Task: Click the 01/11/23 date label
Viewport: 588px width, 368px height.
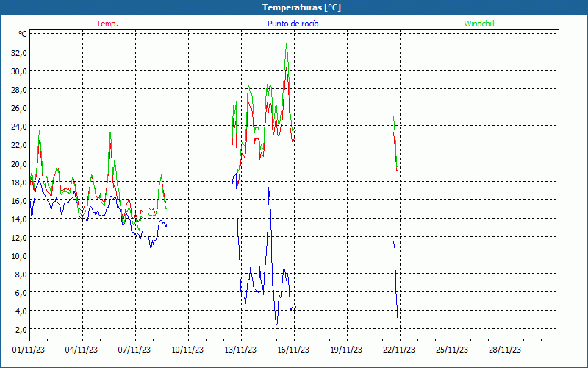Action: click(29, 350)
